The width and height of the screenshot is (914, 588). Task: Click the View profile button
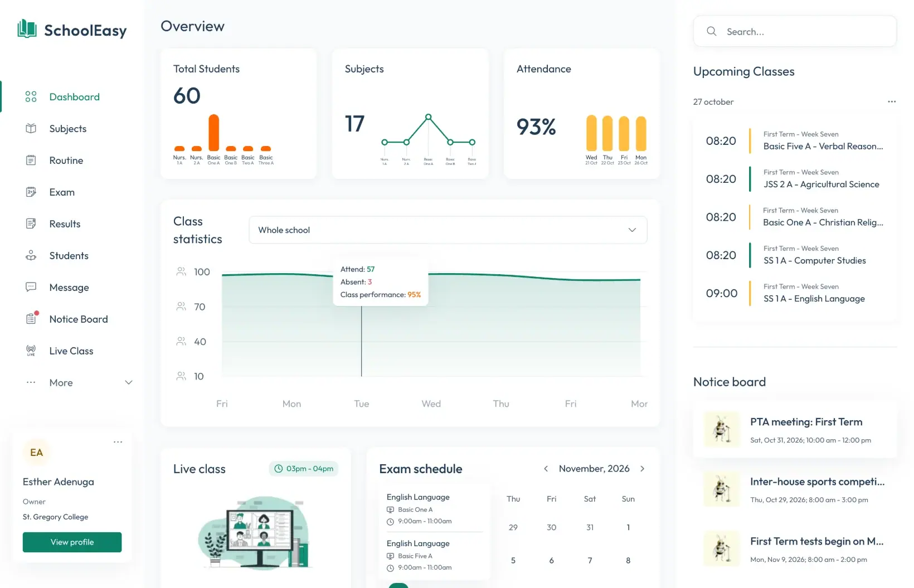tap(72, 542)
